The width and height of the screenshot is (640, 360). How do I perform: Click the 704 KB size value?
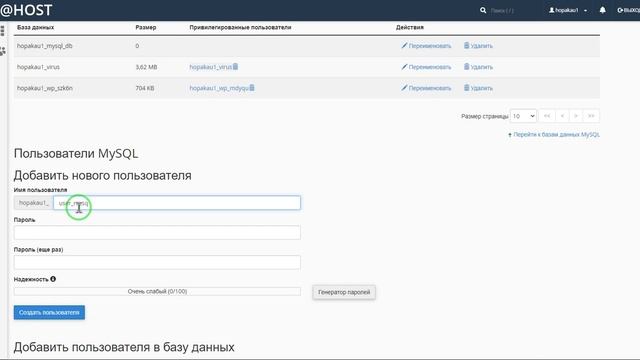tap(145, 88)
